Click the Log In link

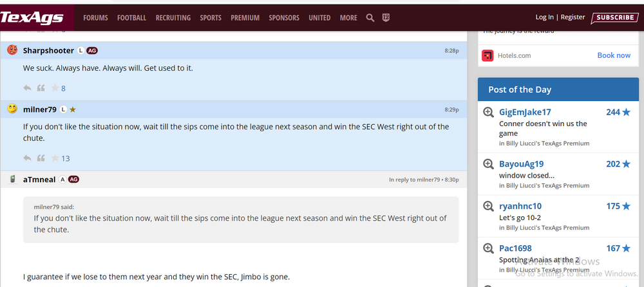click(544, 17)
